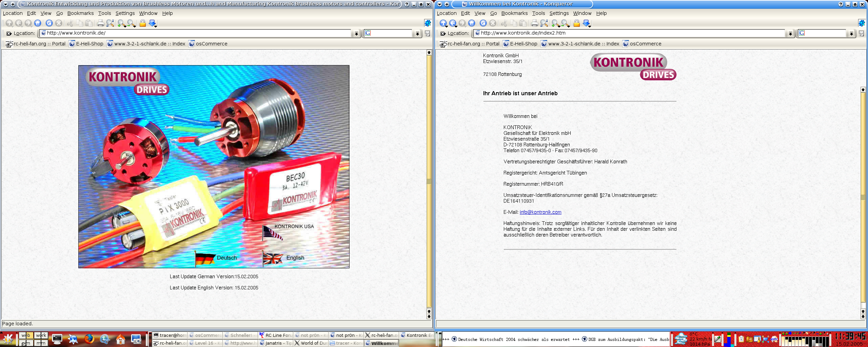Click the Find icon in left Konqueror toolbar
Screen dimensions: 868x347
pyautogui.click(x=110, y=23)
